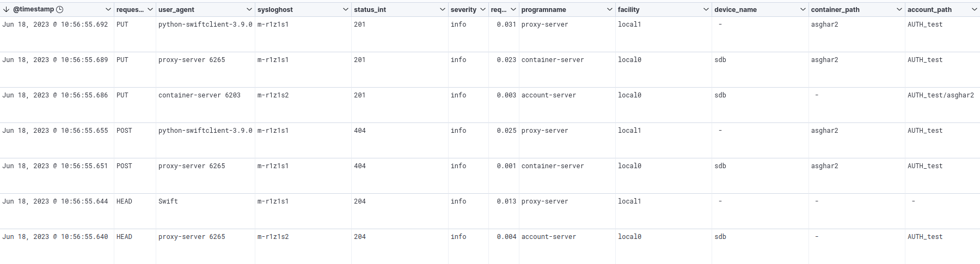Open the @timestamp column chevron menu

pyautogui.click(x=108, y=9)
